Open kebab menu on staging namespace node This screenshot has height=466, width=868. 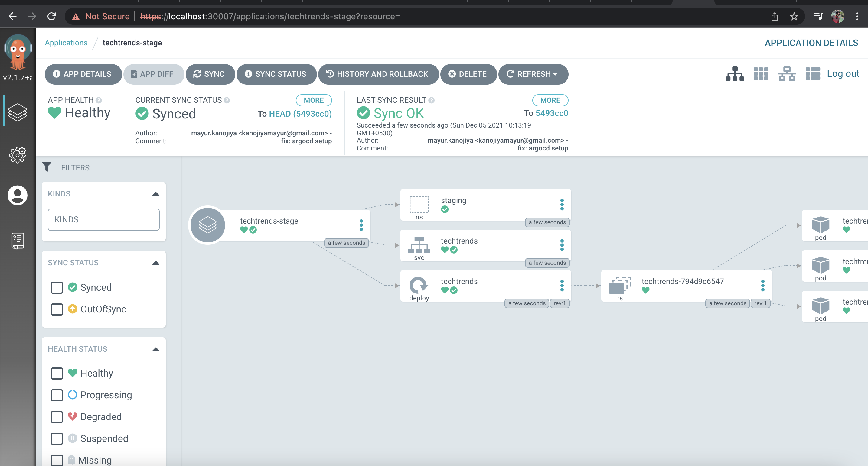tap(562, 204)
